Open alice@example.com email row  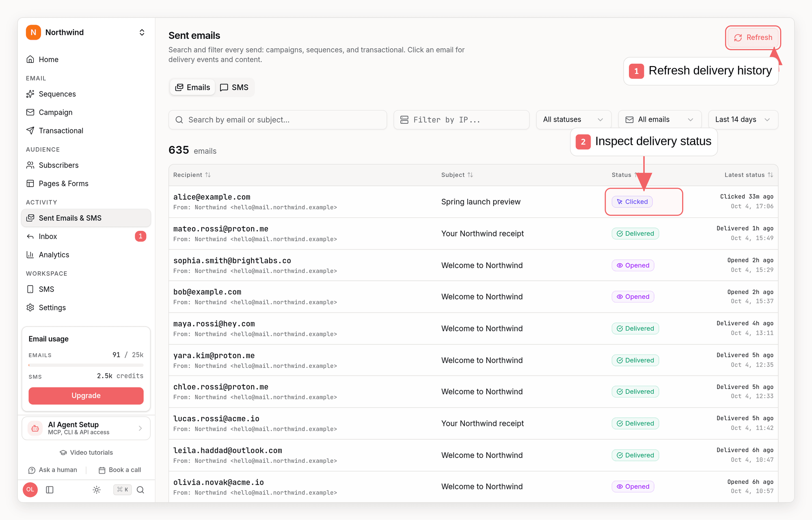(473, 202)
